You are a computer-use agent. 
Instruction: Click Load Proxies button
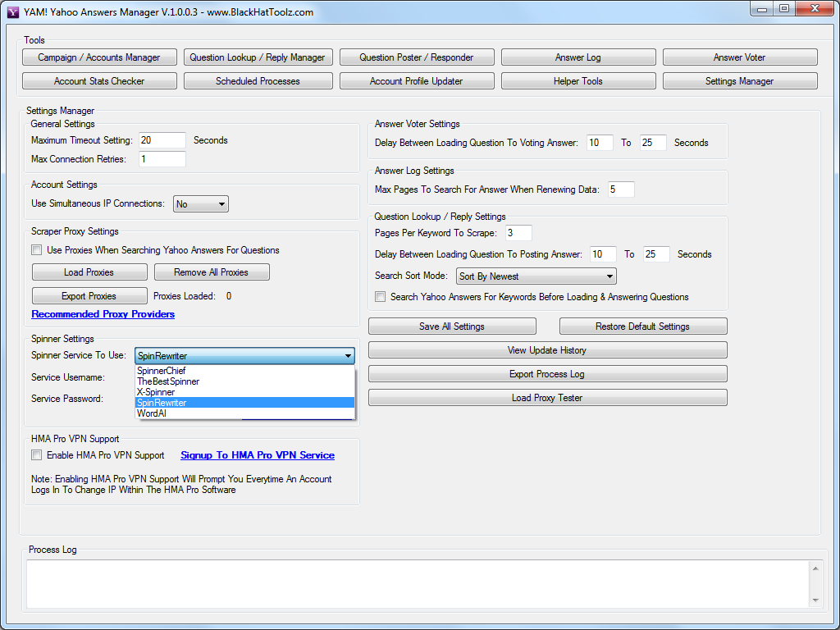pos(89,272)
